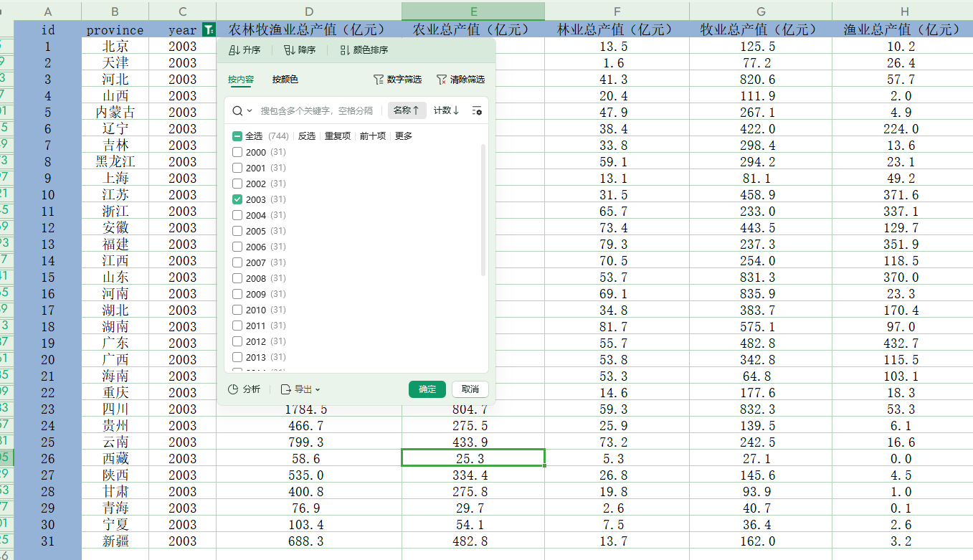Uncheck the 2003 year checkbox
The image size is (973, 560).
tap(237, 199)
